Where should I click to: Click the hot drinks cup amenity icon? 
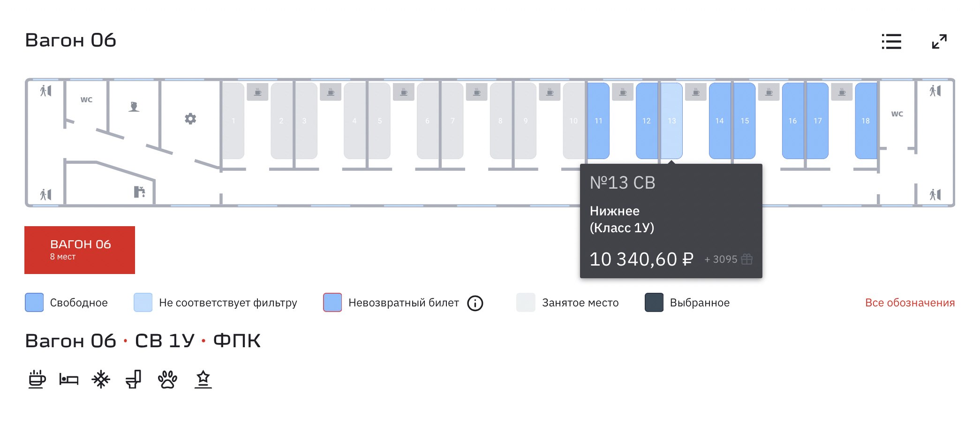[37, 379]
